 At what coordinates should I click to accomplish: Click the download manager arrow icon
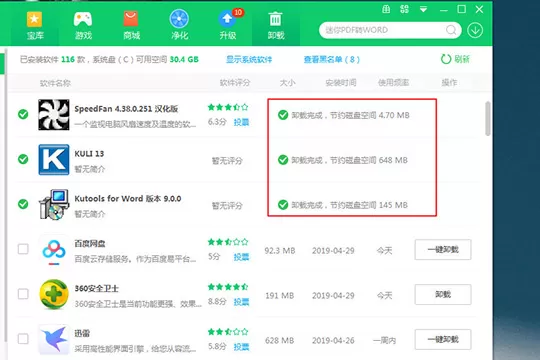coord(475,30)
